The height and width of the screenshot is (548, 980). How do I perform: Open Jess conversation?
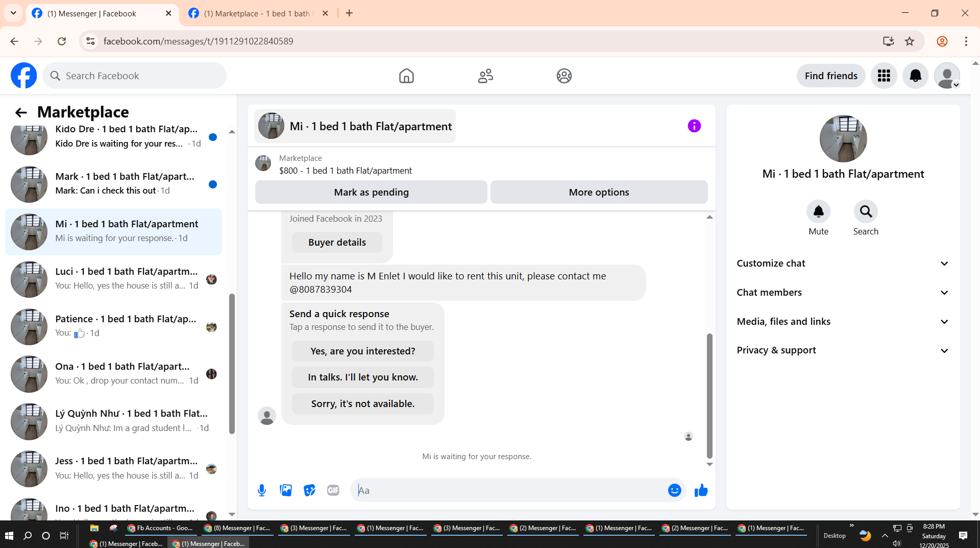coord(113,469)
